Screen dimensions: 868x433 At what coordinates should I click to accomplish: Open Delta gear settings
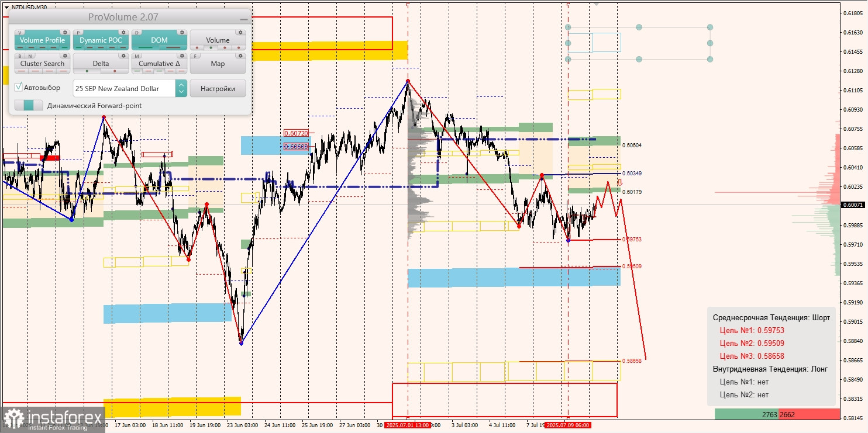coord(123,56)
